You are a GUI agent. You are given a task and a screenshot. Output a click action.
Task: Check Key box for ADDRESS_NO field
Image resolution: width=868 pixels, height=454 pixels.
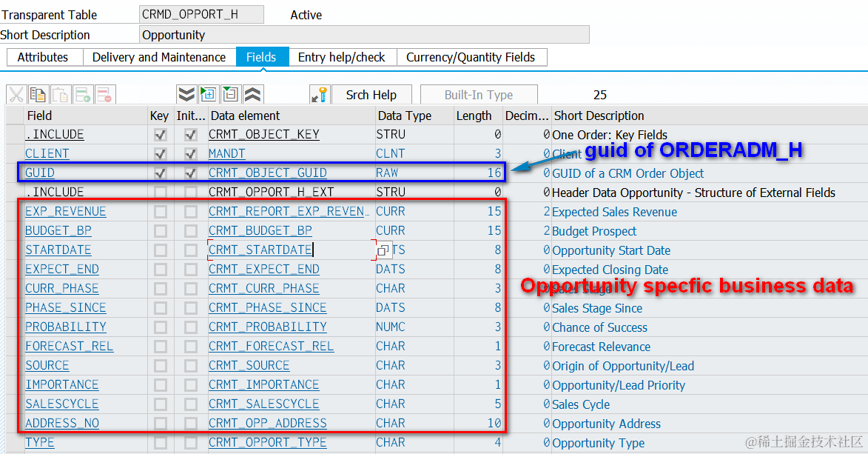point(161,424)
